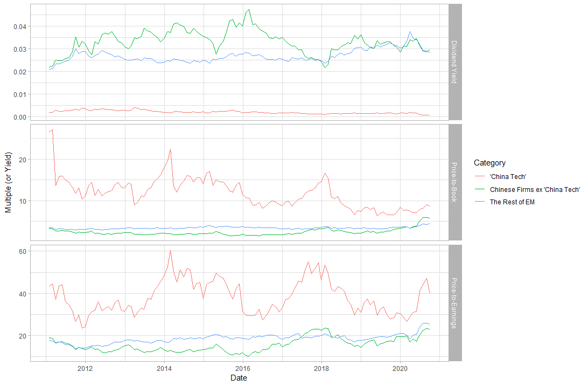
Task: Click the 2020 x-axis tick label
Action: 400,368
